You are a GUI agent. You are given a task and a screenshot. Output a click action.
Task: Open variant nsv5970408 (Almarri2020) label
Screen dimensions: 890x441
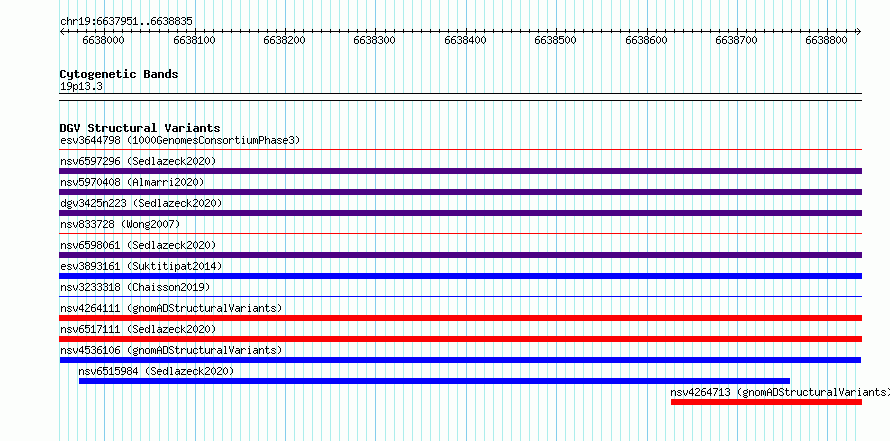tap(132, 182)
